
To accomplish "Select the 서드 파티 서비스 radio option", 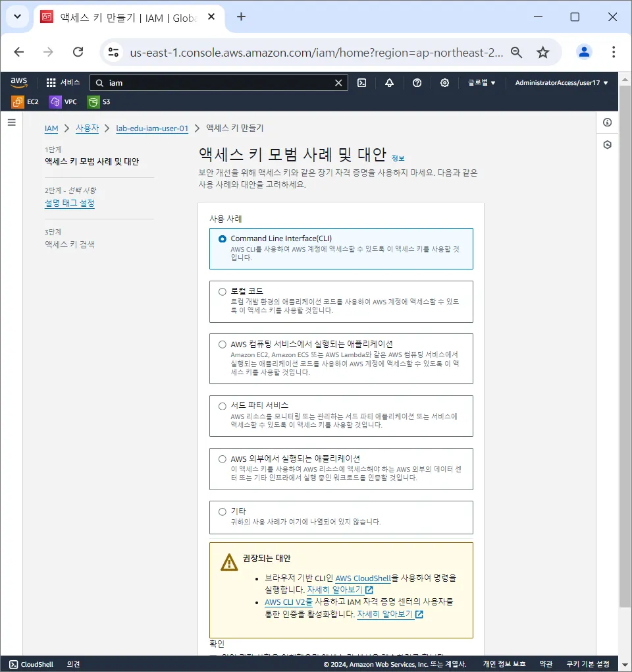I will point(223,406).
